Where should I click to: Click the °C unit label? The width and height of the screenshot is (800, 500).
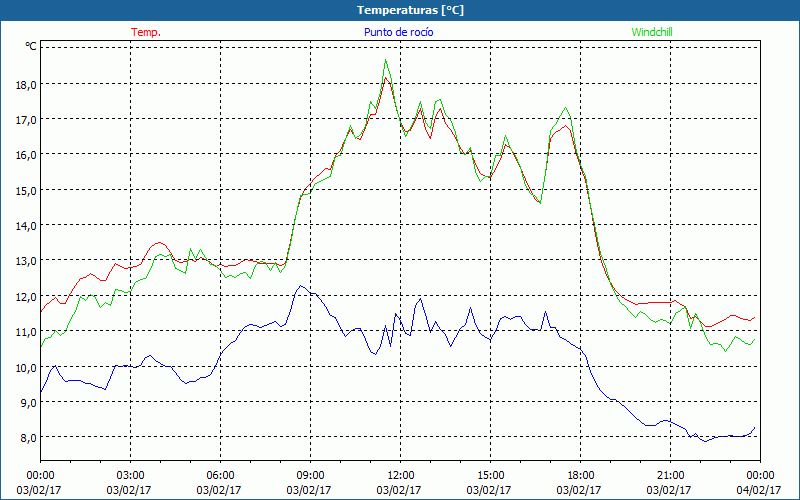(31, 46)
